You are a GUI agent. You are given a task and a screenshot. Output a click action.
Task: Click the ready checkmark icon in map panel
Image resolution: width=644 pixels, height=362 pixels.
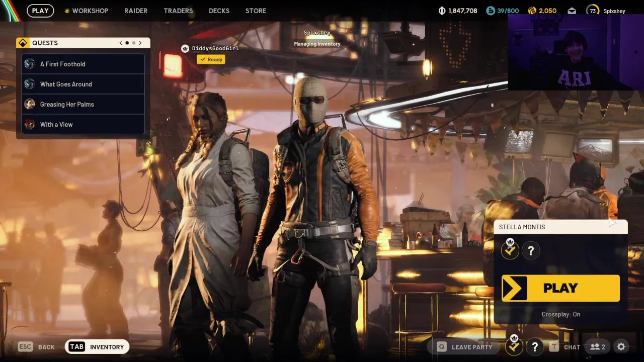pyautogui.click(x=510, y=250)
